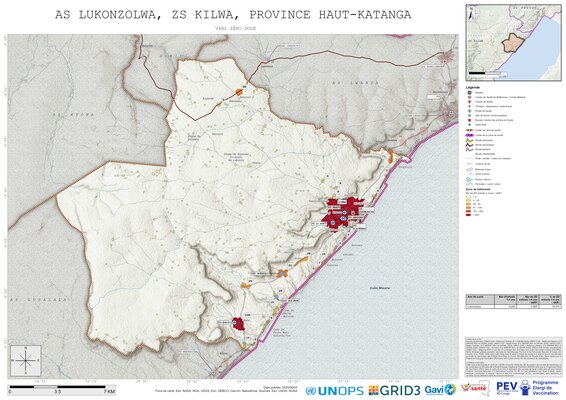Click the compass rose on the map
Screen dimensions: 566x400
(x=26, y=360)
